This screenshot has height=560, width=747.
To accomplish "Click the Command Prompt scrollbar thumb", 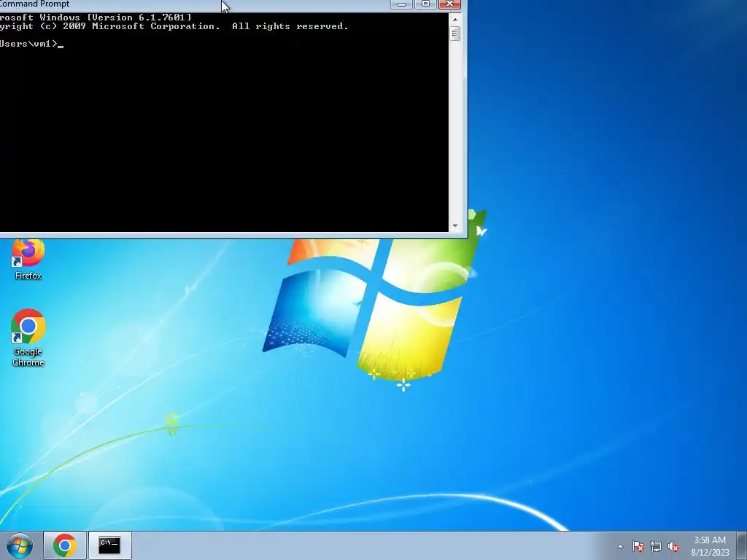I will tap(455, 34).
